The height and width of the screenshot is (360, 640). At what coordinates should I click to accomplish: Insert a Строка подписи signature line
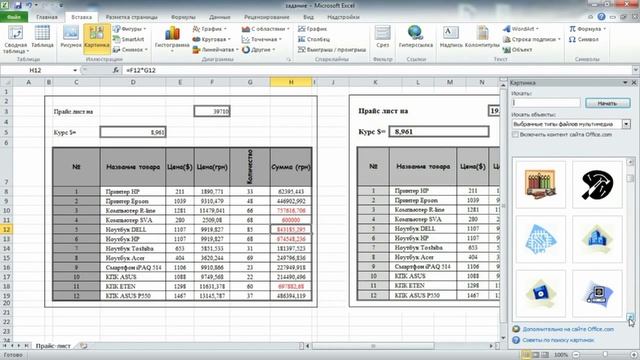[532, 39]
